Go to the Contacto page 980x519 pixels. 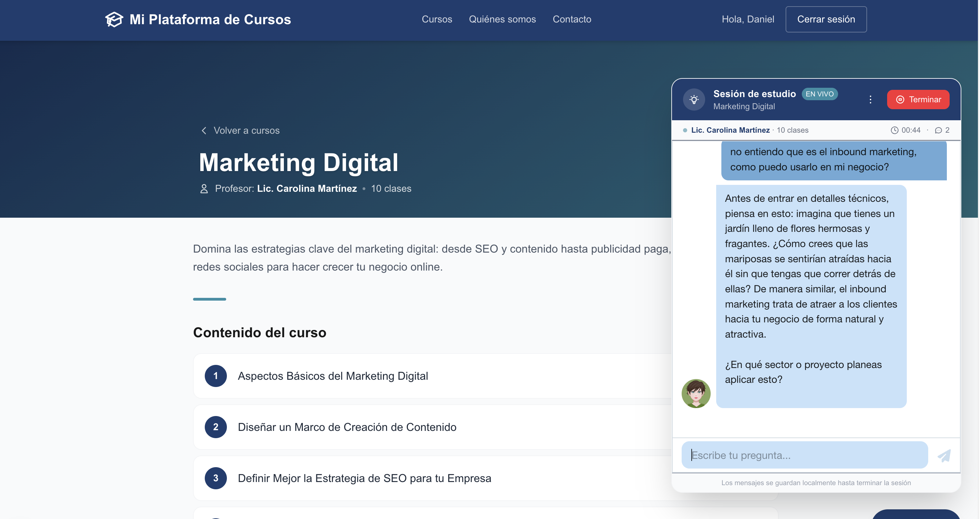point(571,19)
